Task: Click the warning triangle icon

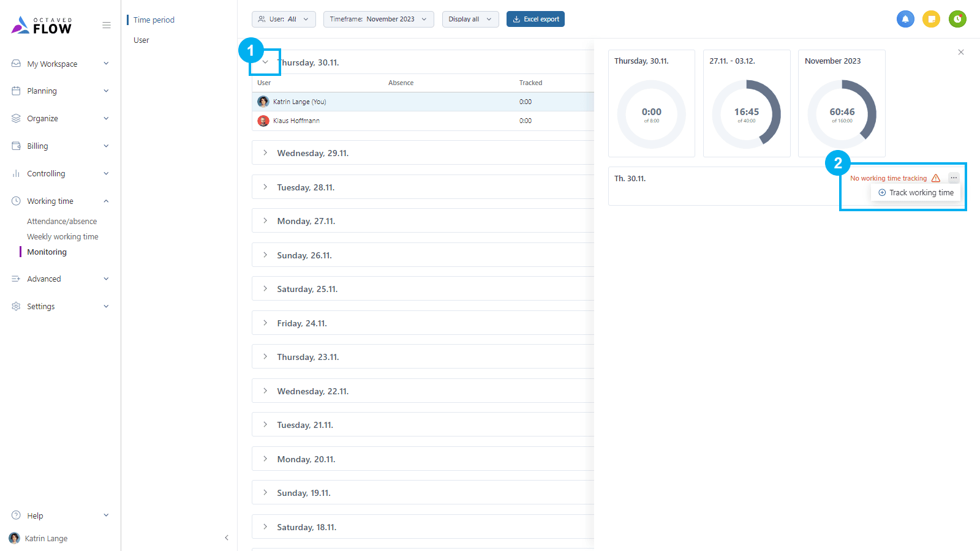Action: [x=936, y=178]
